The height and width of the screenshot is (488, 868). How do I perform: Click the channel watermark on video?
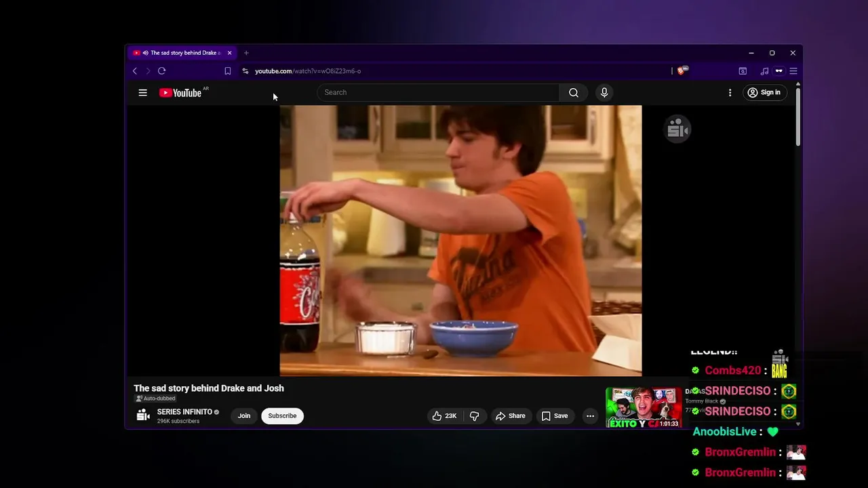pyautogui.click(x=677, y=129)
